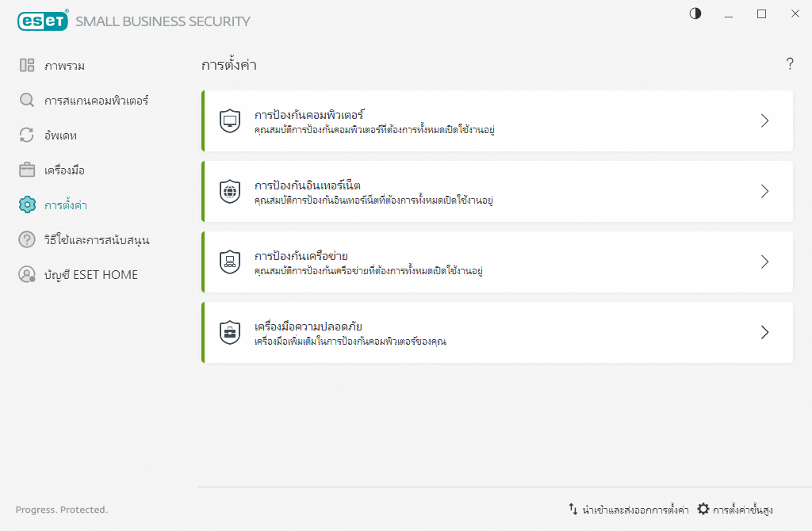Click the Update (อัพเดท) refresh icon
Viewport: 812px width, 531px height.
click(x=27, y=136)
